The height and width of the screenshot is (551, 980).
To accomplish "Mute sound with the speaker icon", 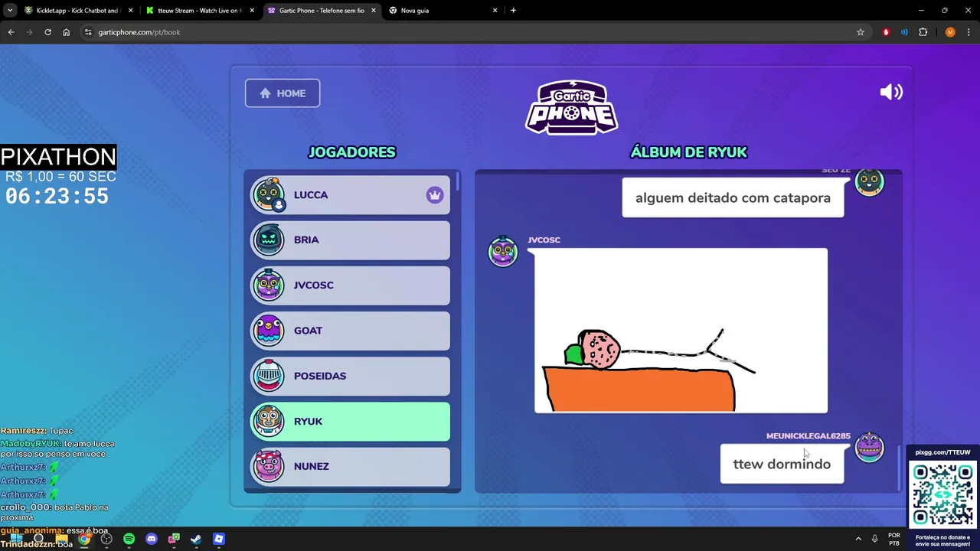I will (x=891, y=93).
